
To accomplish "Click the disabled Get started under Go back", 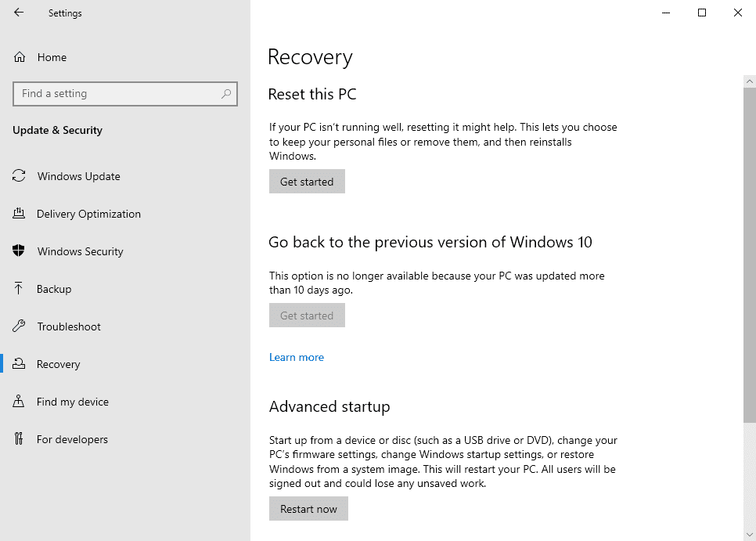I will [307, 316].
